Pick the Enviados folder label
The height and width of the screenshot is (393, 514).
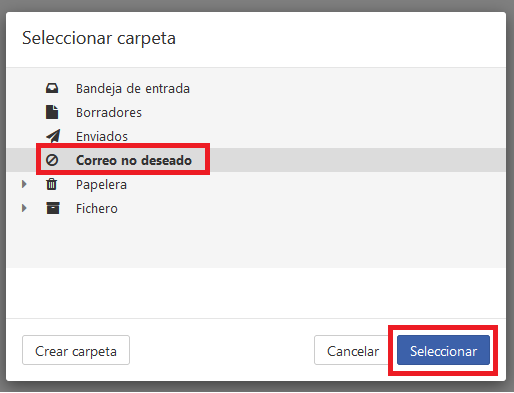102,136
